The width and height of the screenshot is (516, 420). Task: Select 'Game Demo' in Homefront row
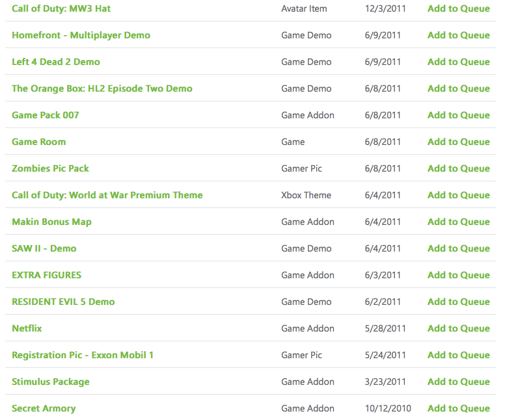[306, 35]
